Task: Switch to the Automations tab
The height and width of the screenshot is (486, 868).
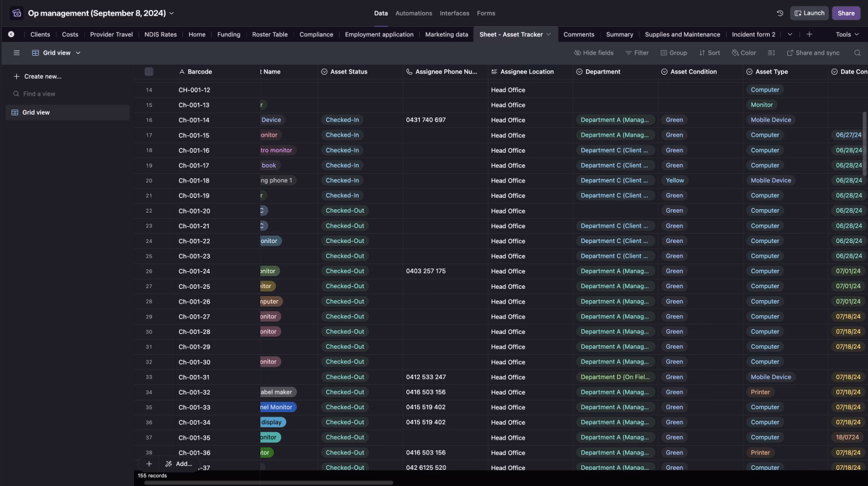Action: [413, 13]
